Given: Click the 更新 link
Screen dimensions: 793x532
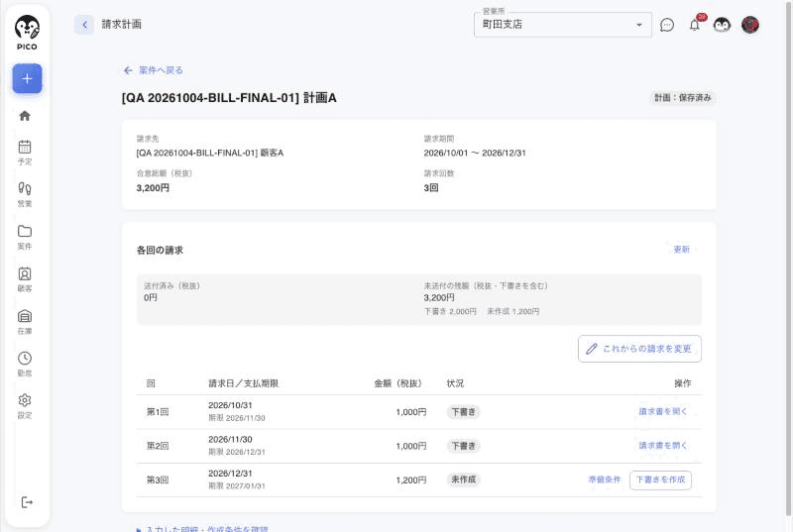Looking at the screenshot, I should 681,249.
